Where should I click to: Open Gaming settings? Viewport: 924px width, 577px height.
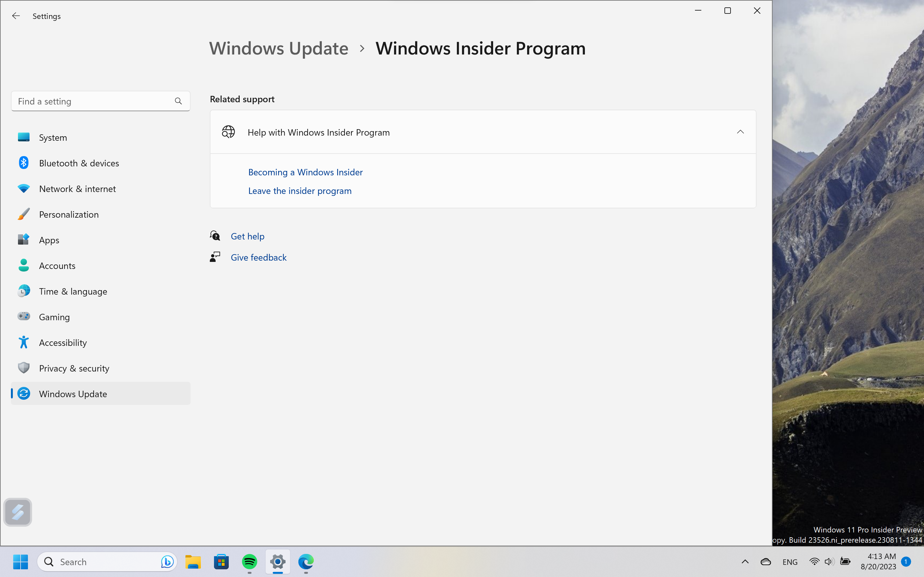pos(54,317)
